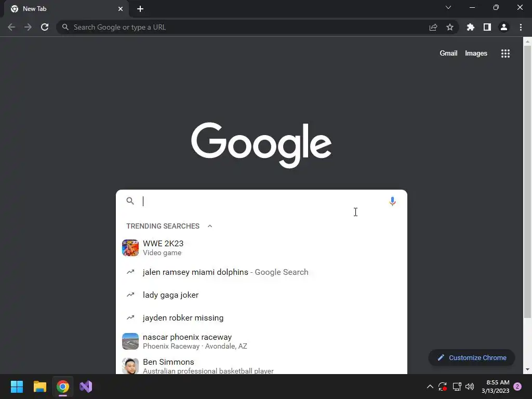This screenshot has height=399, width=532.
Task: Click the Phoenix Raceway thumbnail
Action: [x=130, y=341]
